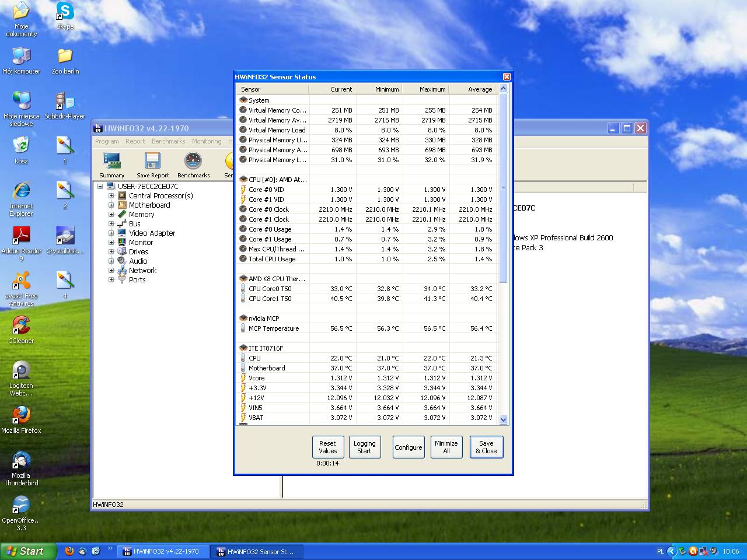The width and height of the screenshot is (747, 560).
Task: Select the avast! Free Antivirus icon
Action: point(21,289)
